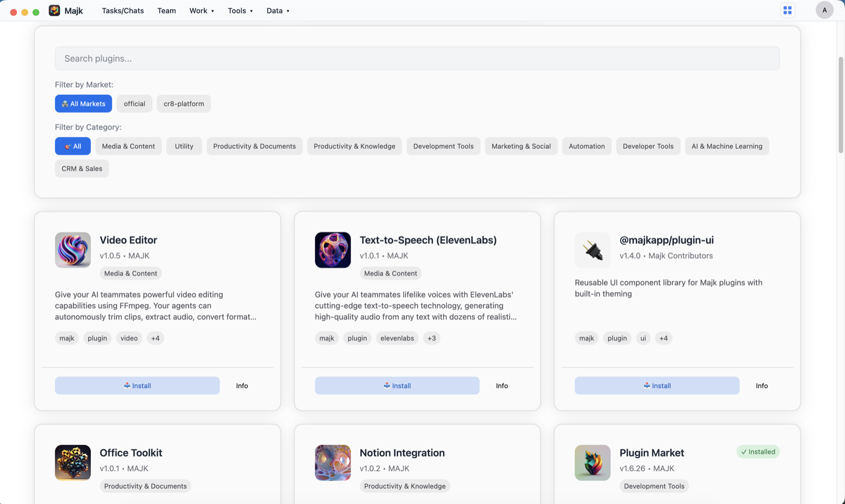Expand the Tools dropdown menu
This screenshot has height=504, width=845.
[x=240, y=11]
